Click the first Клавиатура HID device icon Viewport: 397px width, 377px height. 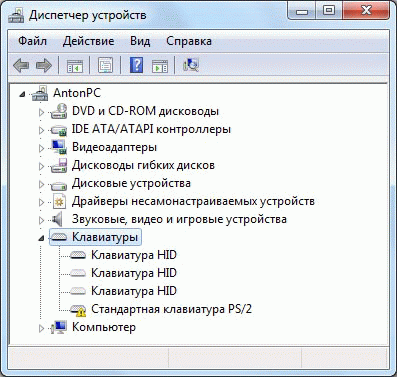point(78,255)
